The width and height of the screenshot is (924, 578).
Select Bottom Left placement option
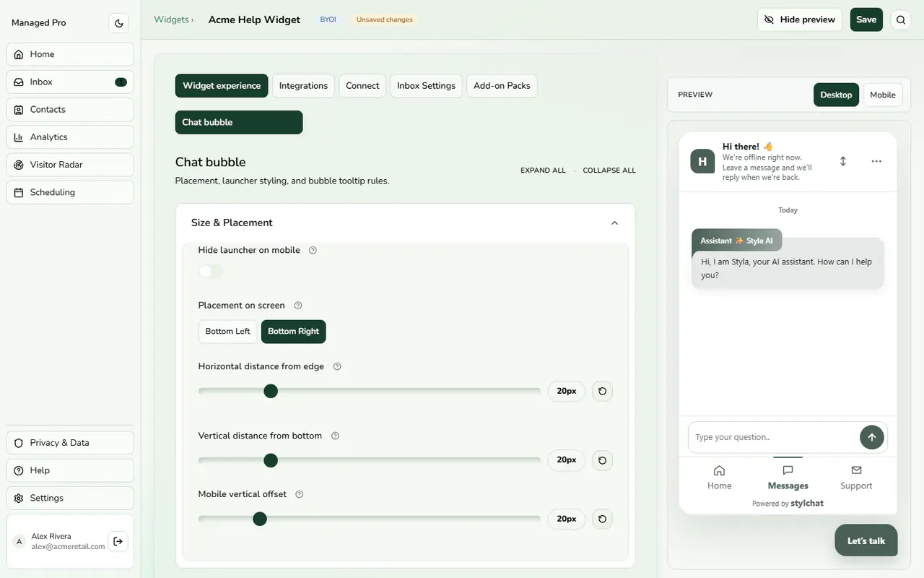click(x=227, y=332)
